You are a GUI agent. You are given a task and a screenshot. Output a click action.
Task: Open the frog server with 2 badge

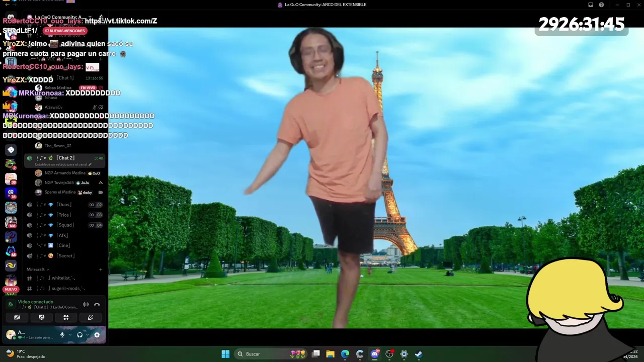point(11,164)
